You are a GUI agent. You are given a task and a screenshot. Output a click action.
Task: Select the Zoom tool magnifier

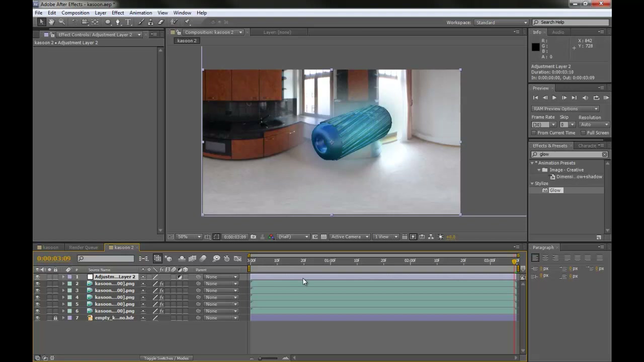(62, 22)
